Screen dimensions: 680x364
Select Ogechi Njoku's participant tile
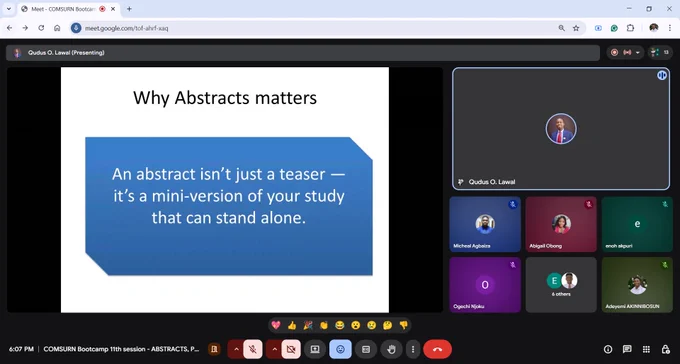pos(485,285)
